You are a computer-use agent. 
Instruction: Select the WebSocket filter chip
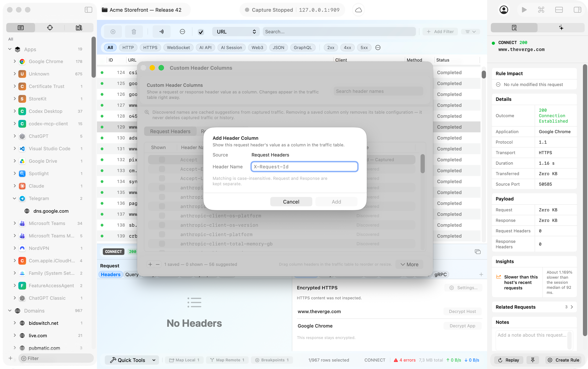[178, 48]
